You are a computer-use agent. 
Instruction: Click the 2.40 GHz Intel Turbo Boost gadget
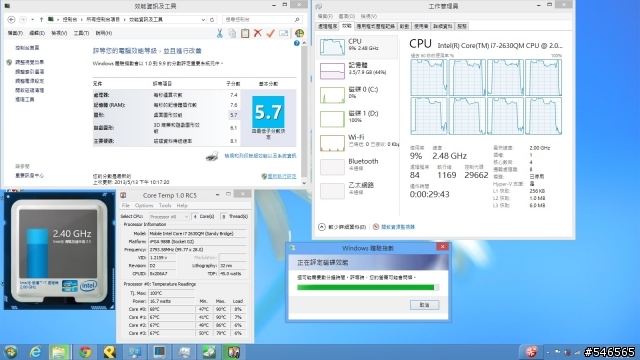59,250
